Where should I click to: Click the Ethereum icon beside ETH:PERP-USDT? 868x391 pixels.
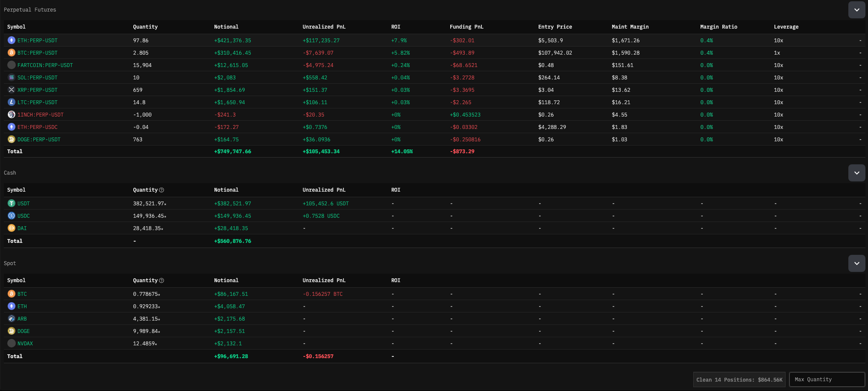12,40
